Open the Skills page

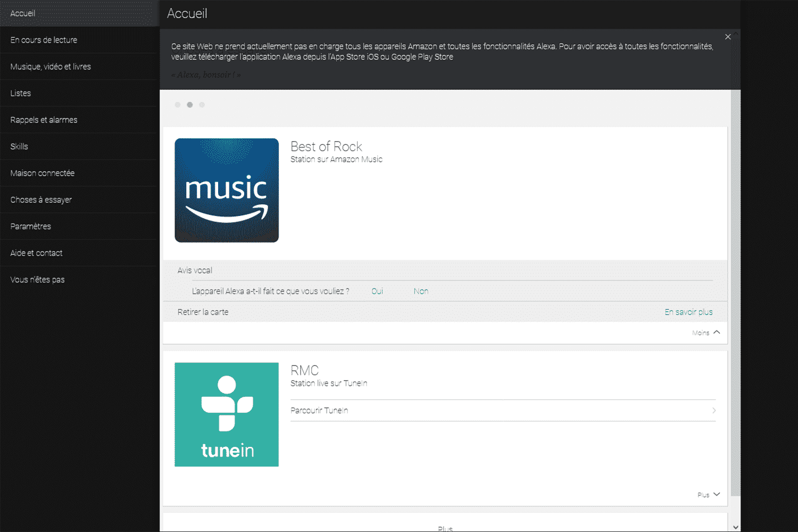(x=80, y=146)
